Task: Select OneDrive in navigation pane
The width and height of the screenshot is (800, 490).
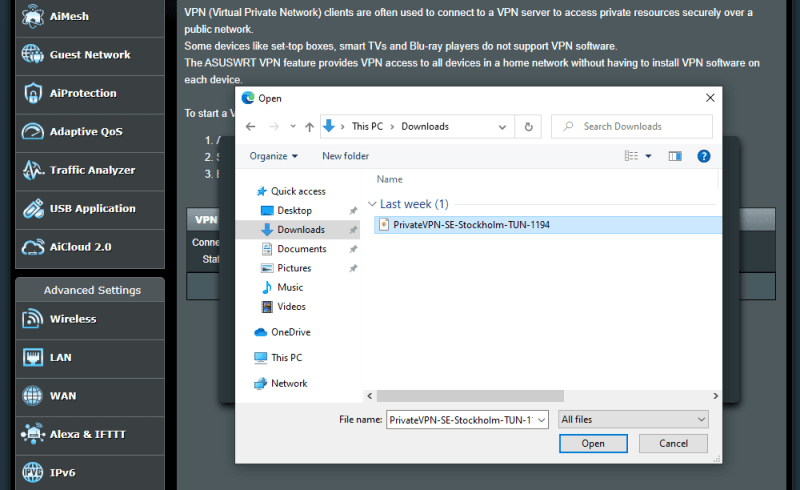Action: (x=290, y=332)
